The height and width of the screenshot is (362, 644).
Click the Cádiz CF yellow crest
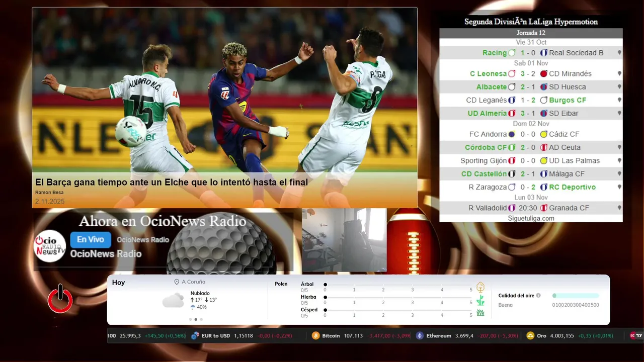click(544, 134)
